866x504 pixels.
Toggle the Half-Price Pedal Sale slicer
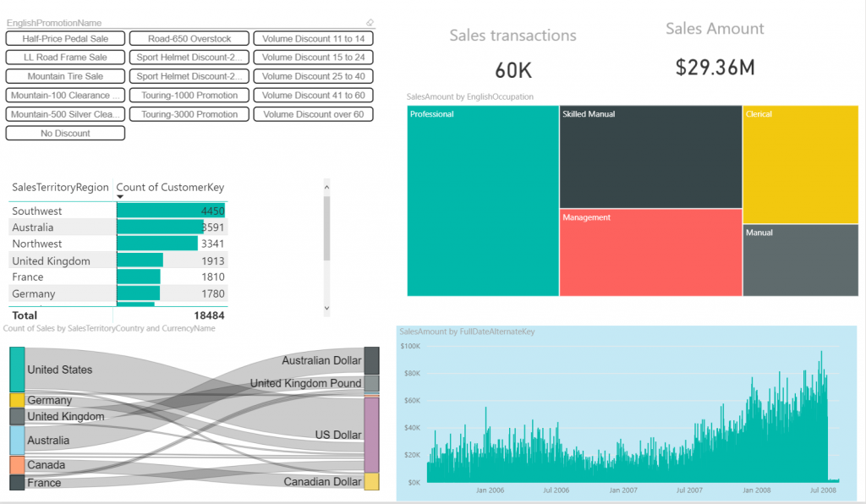coord(65,38)
